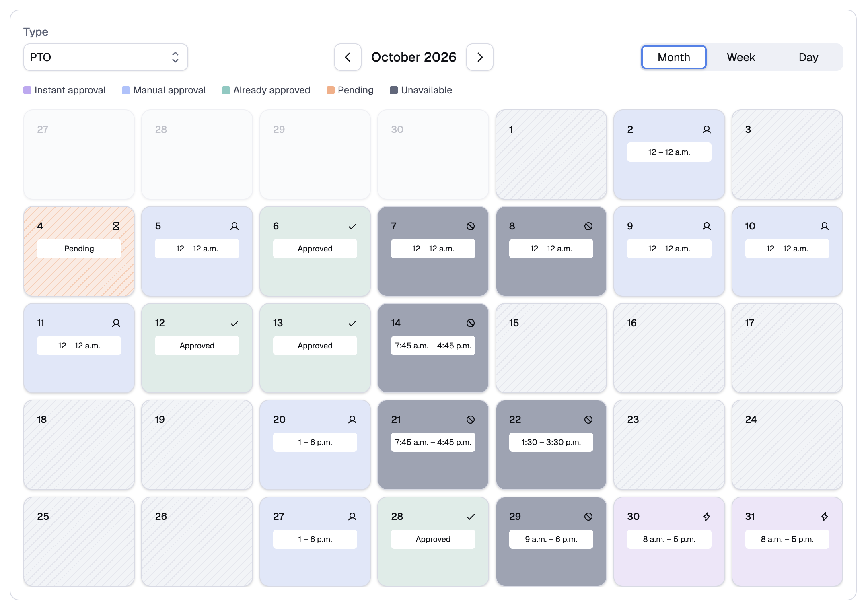Screen dimensions: 868x610
Task: Select 8 a.m. – 5 p.m. slot on day 30
Action: tap(669, 539)
